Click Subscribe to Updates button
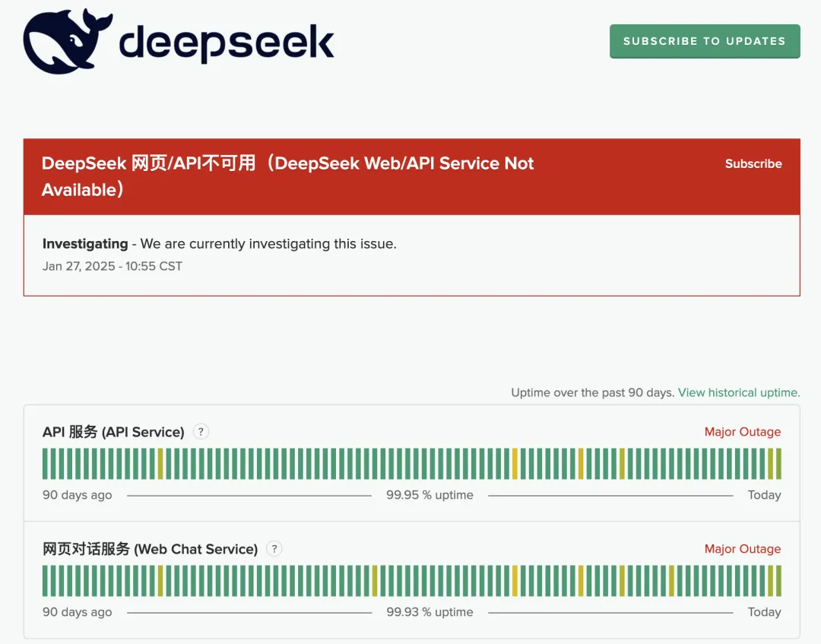Screen dimensions: 821x644 [705, 41]
